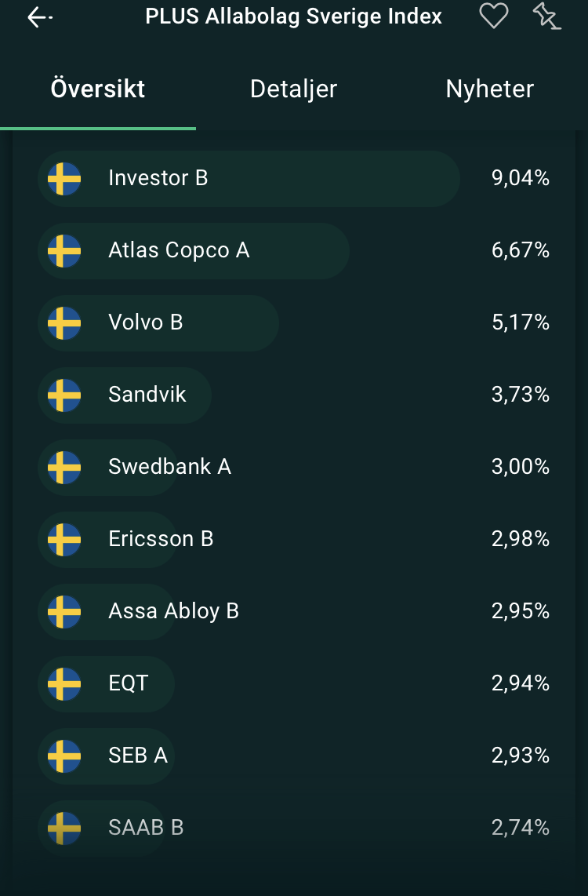Click Swedish flag next to Investor B
This screenshot has width=588, height=896.
click(64, 179)
